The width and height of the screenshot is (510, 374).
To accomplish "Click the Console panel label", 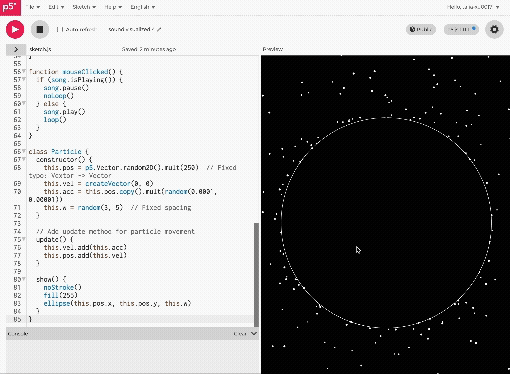I will (18, 333).
